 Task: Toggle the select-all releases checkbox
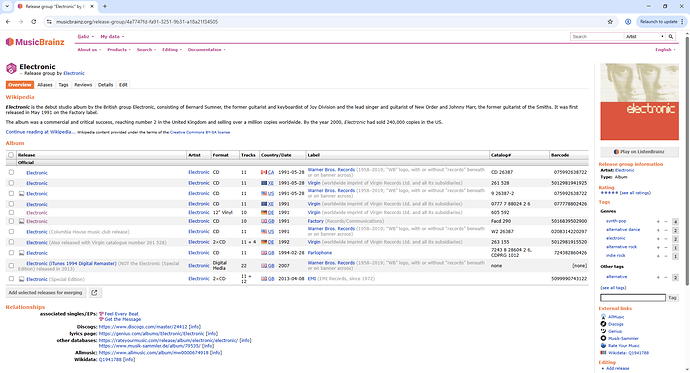tap(11, 155)
